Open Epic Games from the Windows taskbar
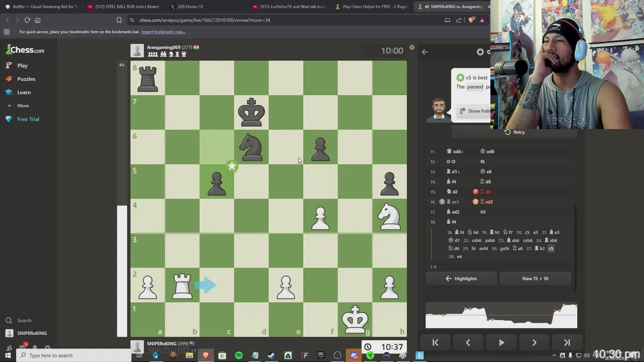 (320, 355)
